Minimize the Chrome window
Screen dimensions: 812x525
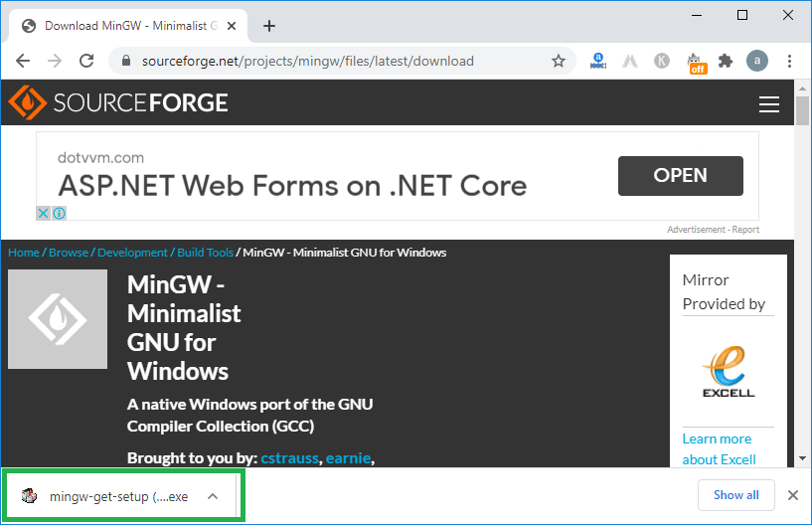pos(697,16)
